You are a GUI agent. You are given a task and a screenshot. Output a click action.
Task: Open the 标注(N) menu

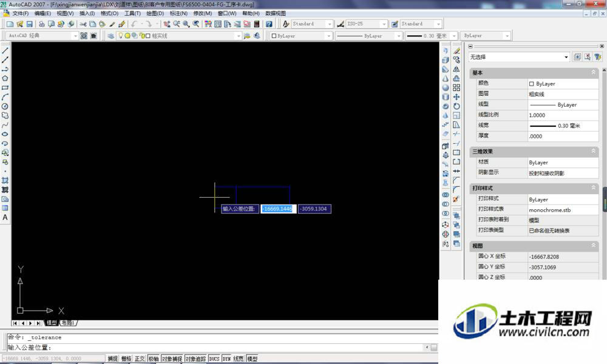coord(178,13)
